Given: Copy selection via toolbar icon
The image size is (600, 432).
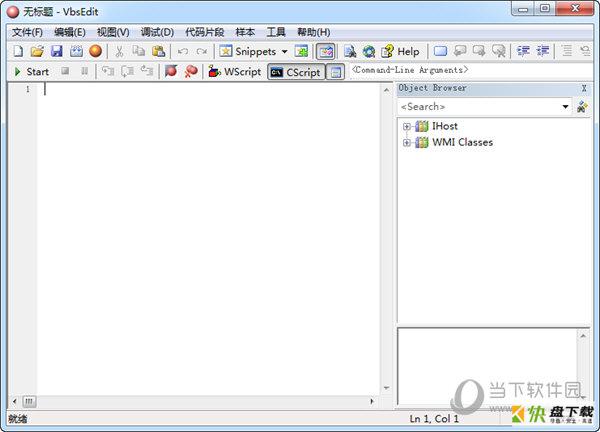Looking at the screenshot, I should [x=139, y=51].
